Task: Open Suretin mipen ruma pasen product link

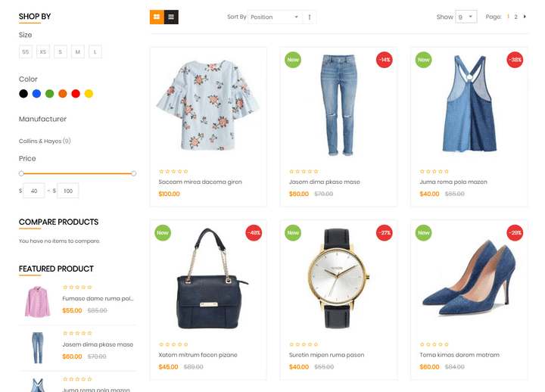Action: (326, 355)
